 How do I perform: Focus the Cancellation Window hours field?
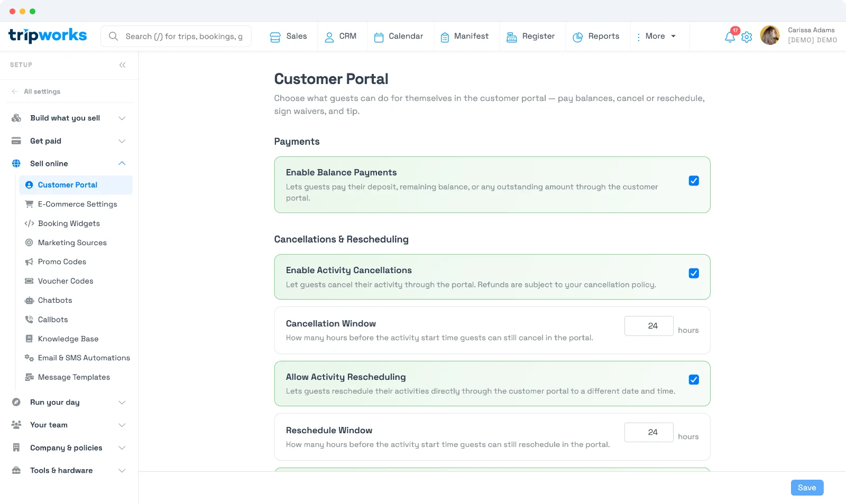tap(649, 326)
